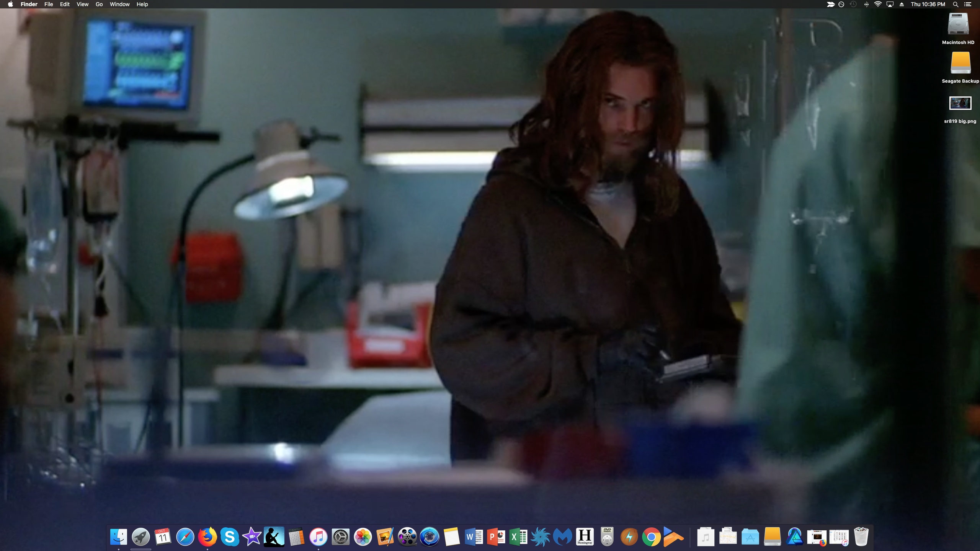Image resolution: width=980 pixels, height=551 pixels.
Task: Open the documents stack in Dock
Action: click(x=728, y=537)
